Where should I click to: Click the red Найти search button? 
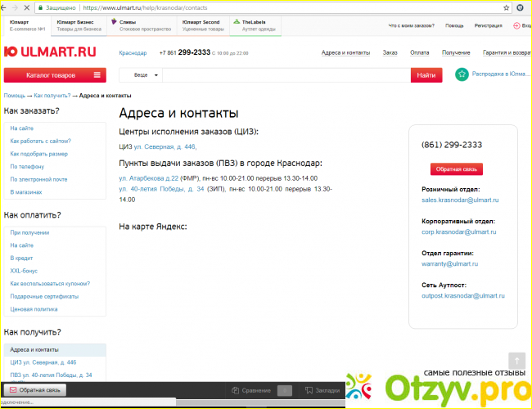point(426,75)
